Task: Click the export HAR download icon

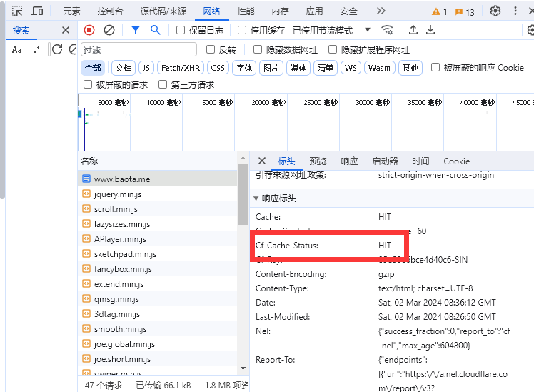Action: click(x=430, y=30)
